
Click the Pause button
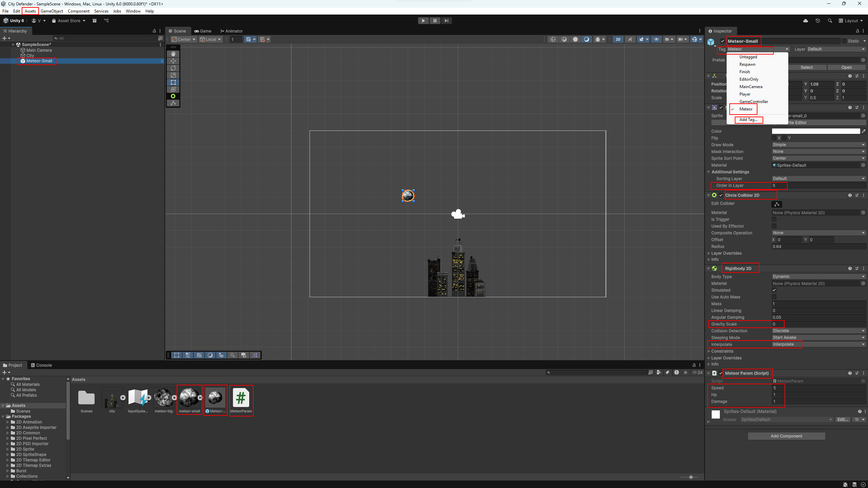435,21
